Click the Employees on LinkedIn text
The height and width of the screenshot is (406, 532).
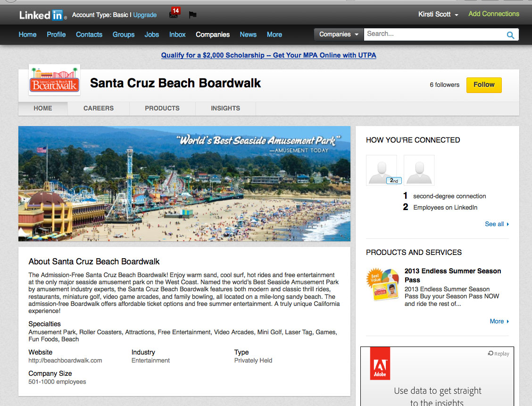coord(445,207)
